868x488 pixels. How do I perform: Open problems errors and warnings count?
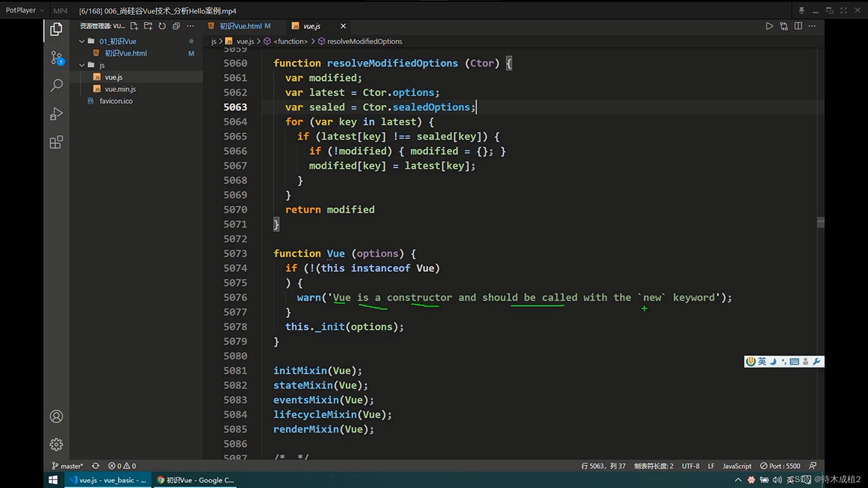coord(122,466)
